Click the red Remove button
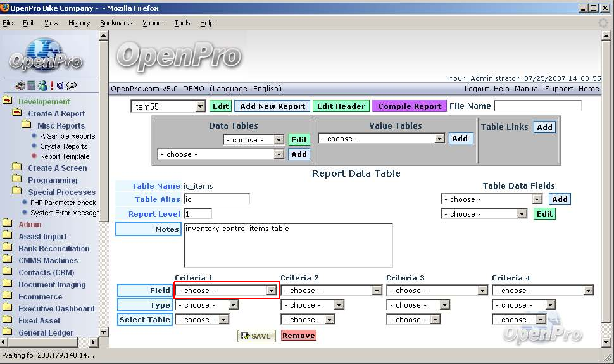The image size is (614, 364). click(298, 336)
